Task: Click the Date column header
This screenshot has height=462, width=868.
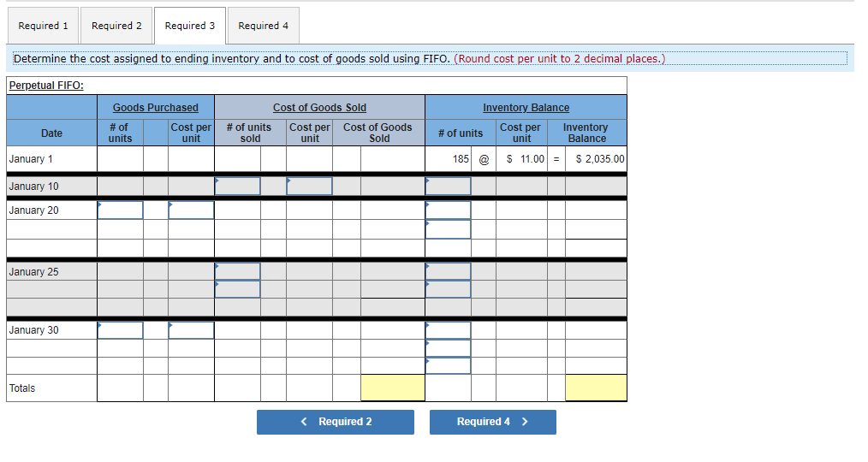Action: 51,133
